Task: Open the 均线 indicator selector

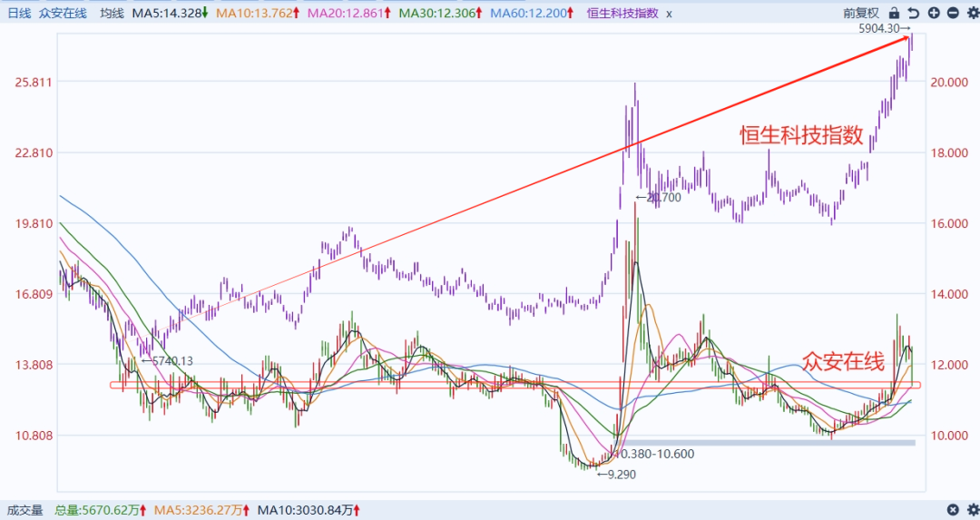Action: [112, 13]
